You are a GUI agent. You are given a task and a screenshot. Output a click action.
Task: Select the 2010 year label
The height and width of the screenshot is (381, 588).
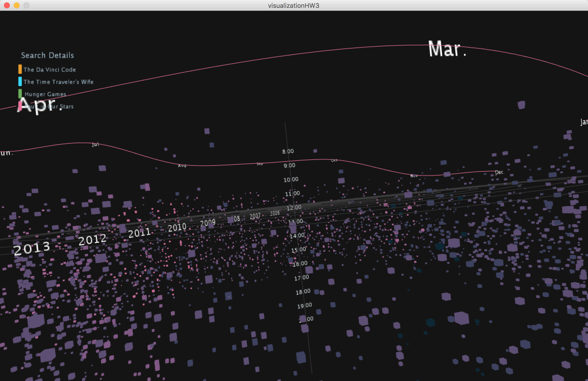[177, 227]
